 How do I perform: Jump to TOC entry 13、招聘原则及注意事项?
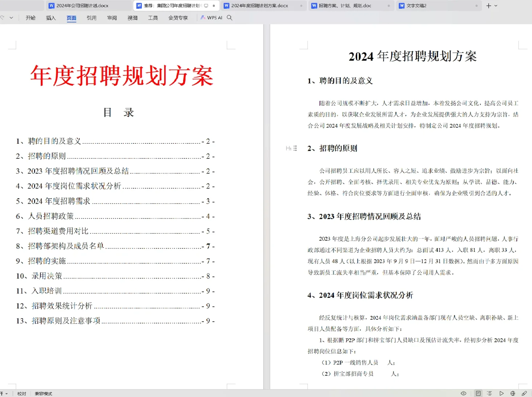tap(115, 321)
